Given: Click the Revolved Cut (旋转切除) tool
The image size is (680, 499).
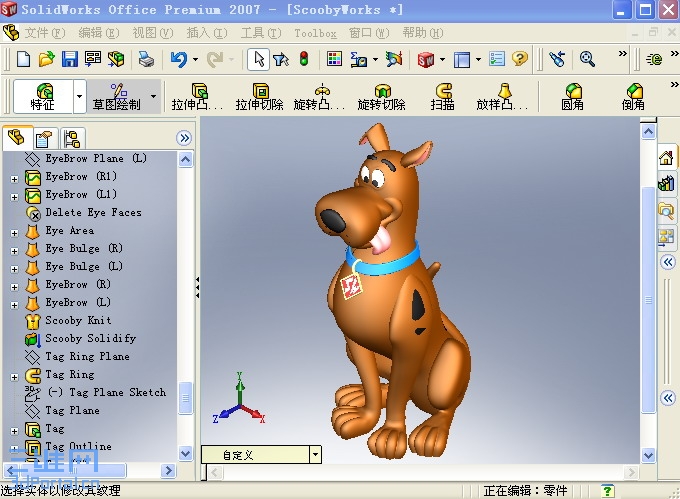Looking at the screenshot, I should (381, 97).
